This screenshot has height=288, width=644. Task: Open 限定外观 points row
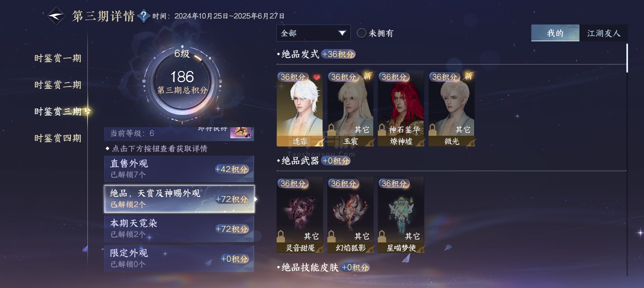[179, 259]
